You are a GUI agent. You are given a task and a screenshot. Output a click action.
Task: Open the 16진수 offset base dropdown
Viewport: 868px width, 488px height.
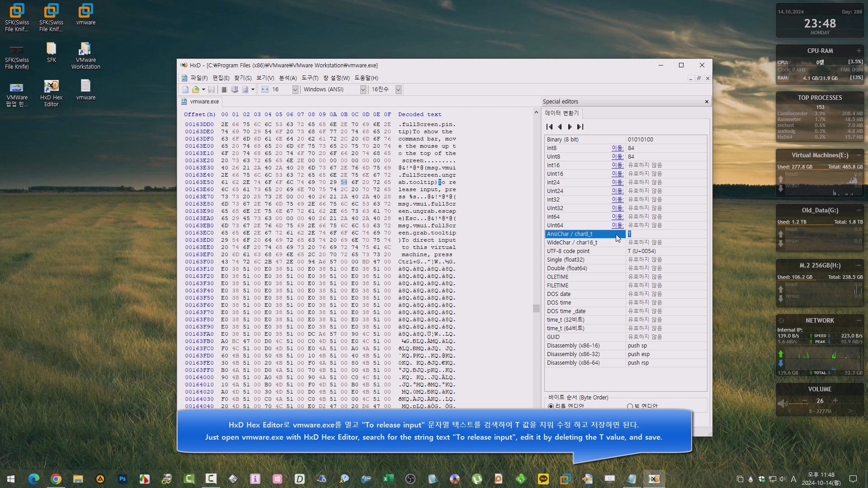398,89
